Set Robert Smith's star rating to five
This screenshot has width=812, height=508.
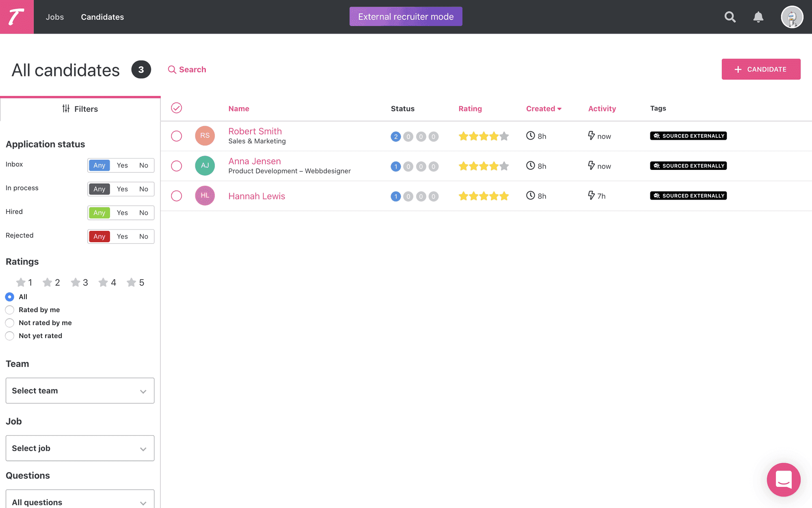(504, 136)
